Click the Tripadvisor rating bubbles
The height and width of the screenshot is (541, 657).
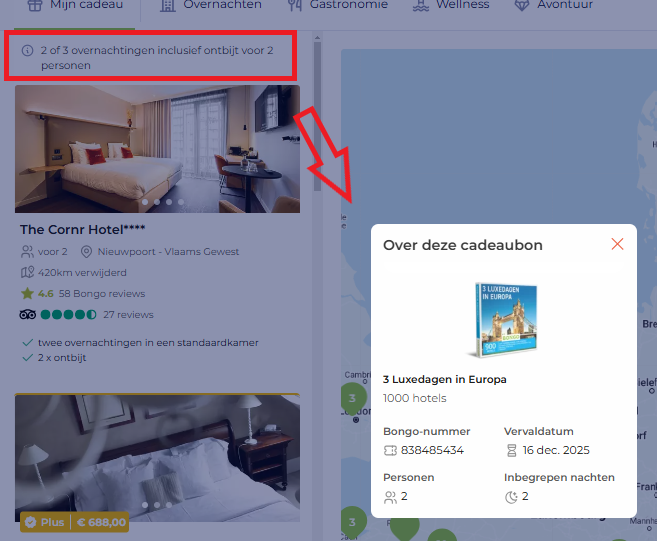click(x=69, y=314)
